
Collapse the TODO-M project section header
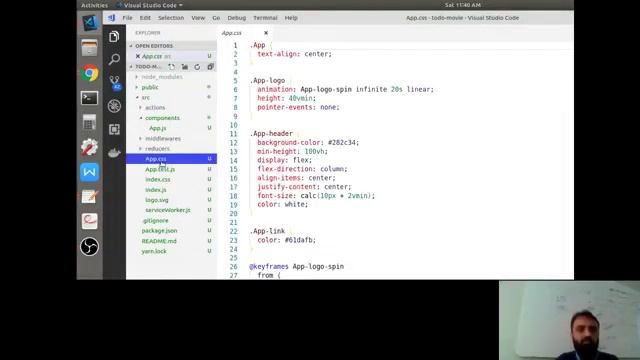click(149, 67)
